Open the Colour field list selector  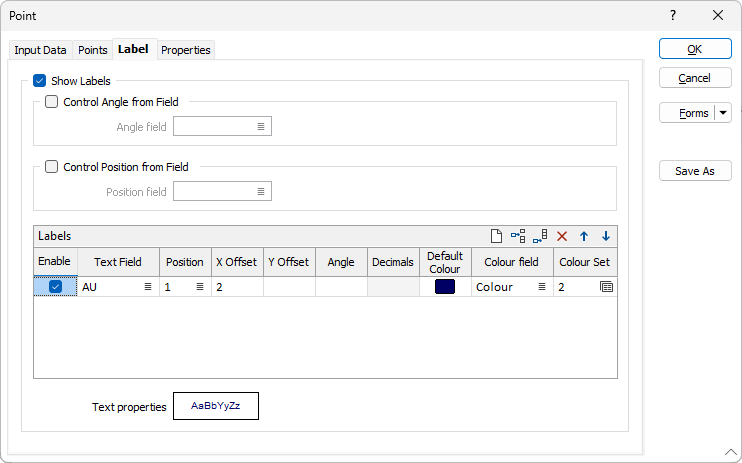[x=542, y=287]
